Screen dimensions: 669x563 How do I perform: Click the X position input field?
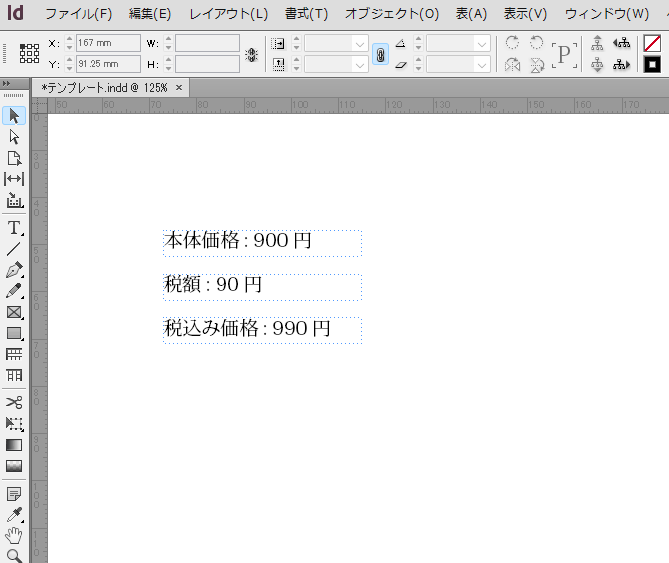pos(108,44)
